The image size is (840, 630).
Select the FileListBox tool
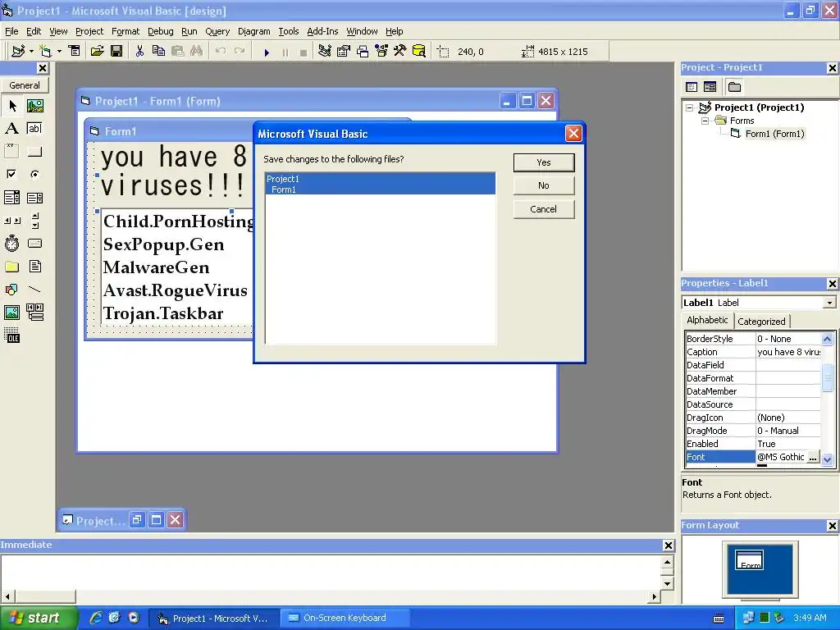pos(35,267)
